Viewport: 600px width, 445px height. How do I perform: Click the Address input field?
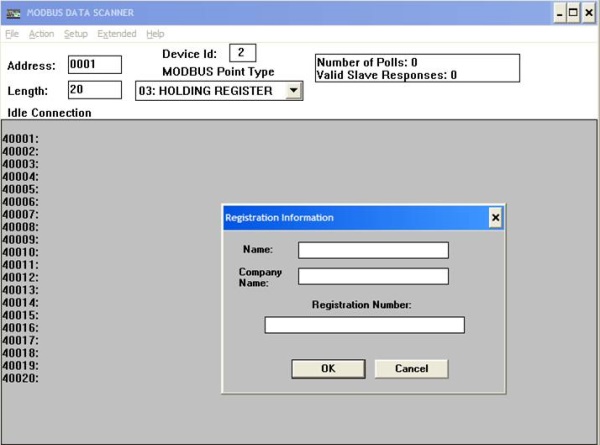(95, 64)
